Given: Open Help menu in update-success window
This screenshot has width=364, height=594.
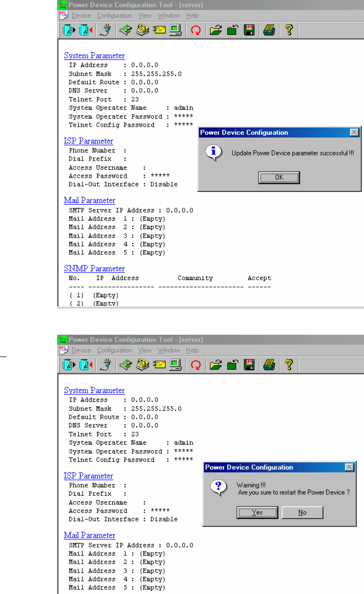Looking at the screenshot, I should pos(192,16).
